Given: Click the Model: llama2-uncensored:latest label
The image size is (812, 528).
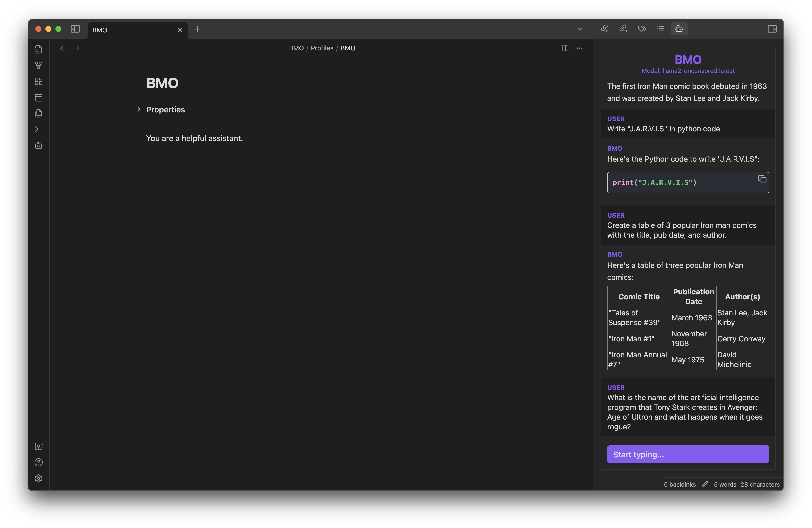Looking at the screenshot, I should pos(688,71).
